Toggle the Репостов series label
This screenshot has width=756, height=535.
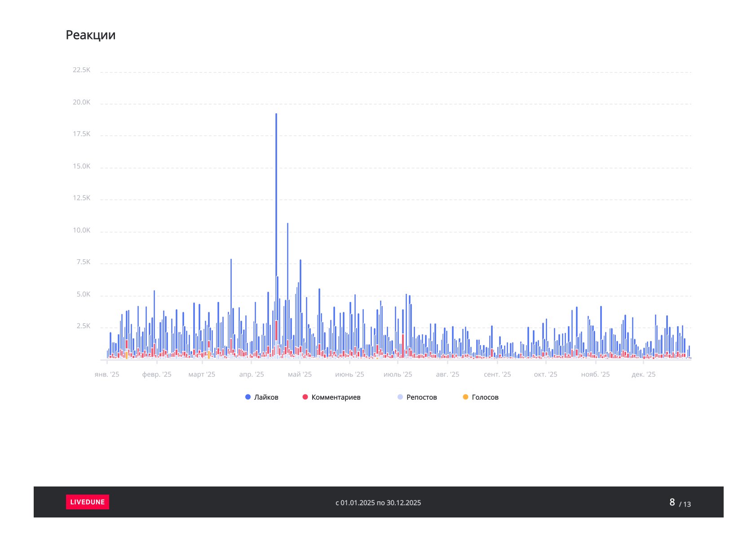pyautogui.click(x=421, y=397)
